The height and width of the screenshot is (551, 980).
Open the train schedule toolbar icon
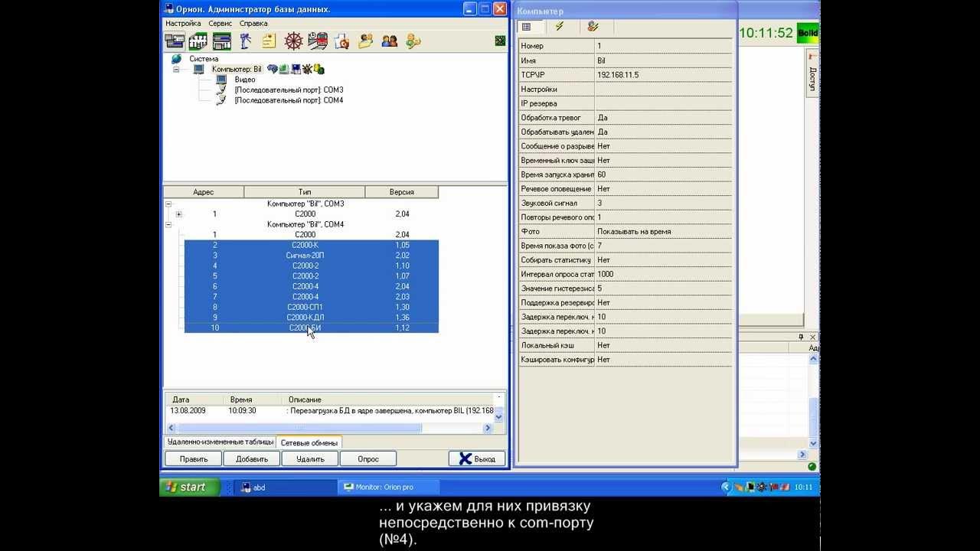(x=318, y=41)
